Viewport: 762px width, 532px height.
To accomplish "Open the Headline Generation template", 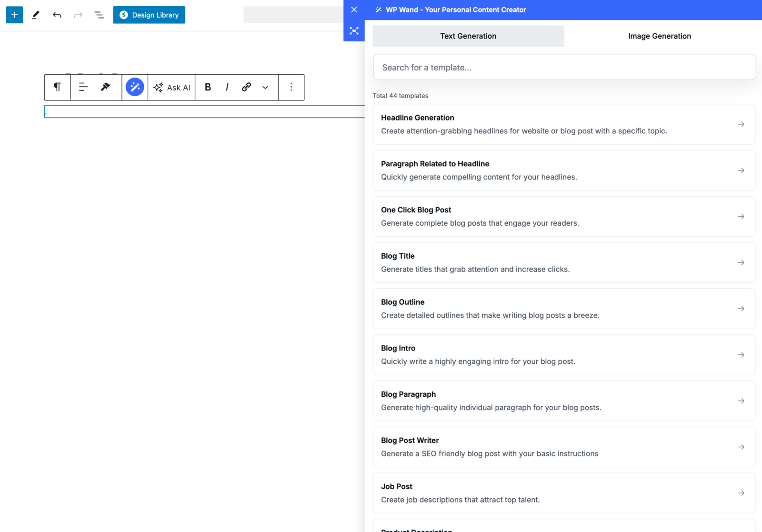I will [564, 124].
